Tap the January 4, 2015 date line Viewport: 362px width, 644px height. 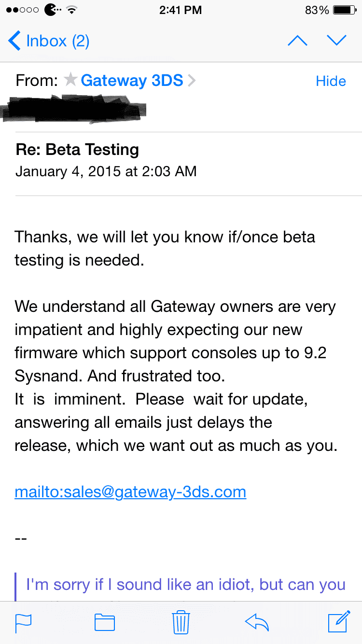click(106, 172)
